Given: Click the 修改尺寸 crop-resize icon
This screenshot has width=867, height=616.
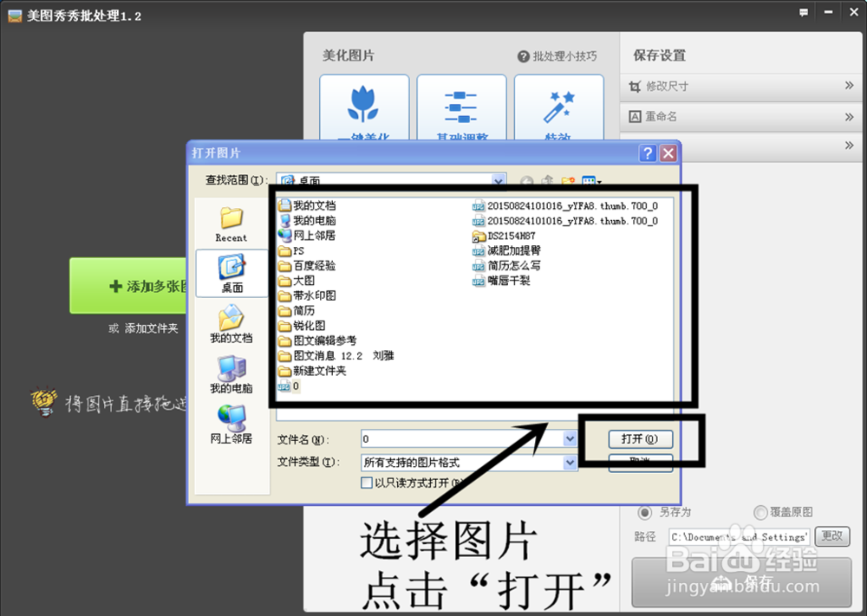Looking at the screenshot, I should coord(636,86).
